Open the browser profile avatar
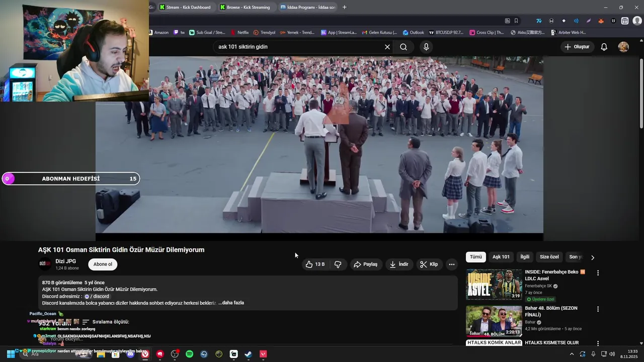The width and height of the screenshot is (644, 362). (637, 21)
